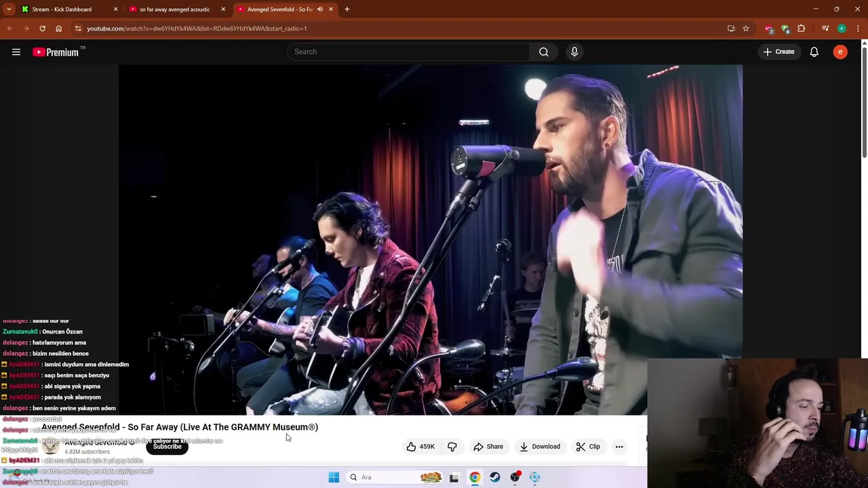Click the video title 'So Far Away (Live At The GRAMMY Museum®)'
This screenshot has width=868, height=488.
(223, 427)
